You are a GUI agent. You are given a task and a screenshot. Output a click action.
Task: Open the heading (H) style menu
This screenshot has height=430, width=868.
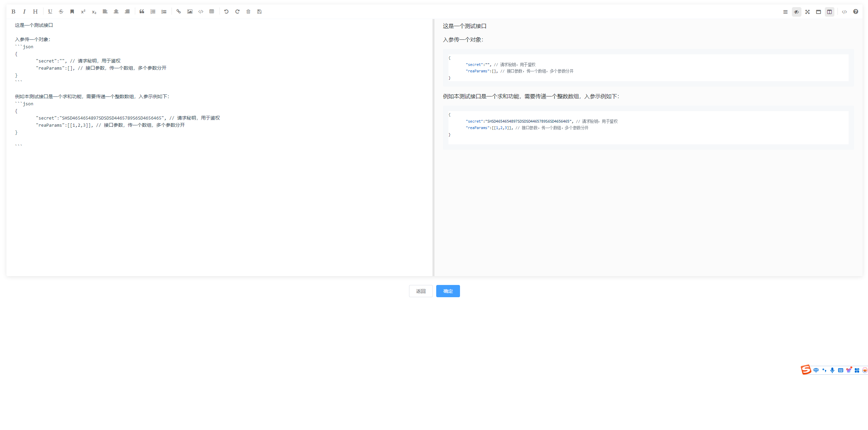[35, 12]
